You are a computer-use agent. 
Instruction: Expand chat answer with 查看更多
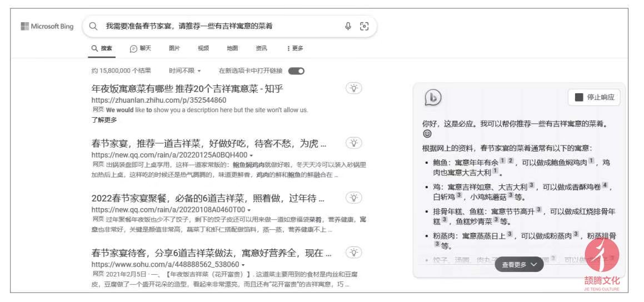(x=519, y=265)
